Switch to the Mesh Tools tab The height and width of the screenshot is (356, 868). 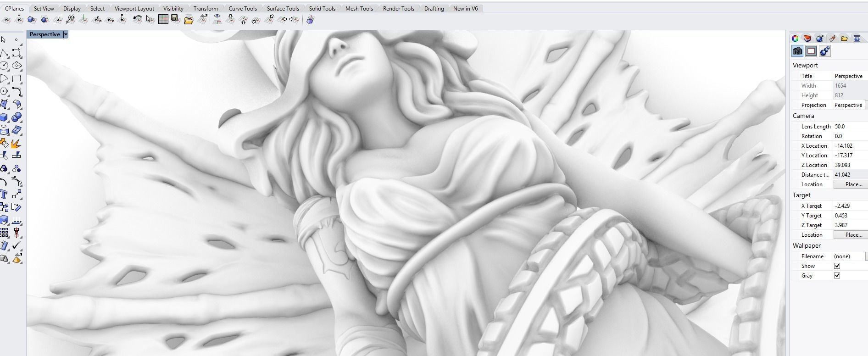359,8
